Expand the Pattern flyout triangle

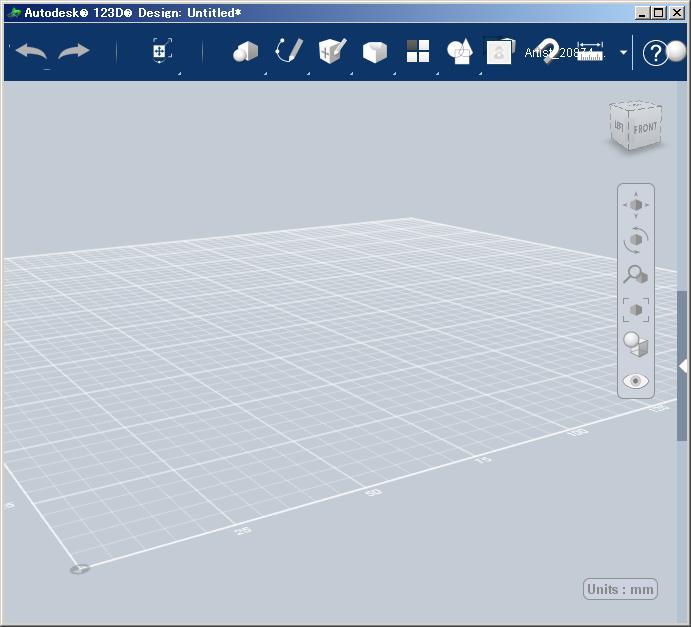[437, 74]
